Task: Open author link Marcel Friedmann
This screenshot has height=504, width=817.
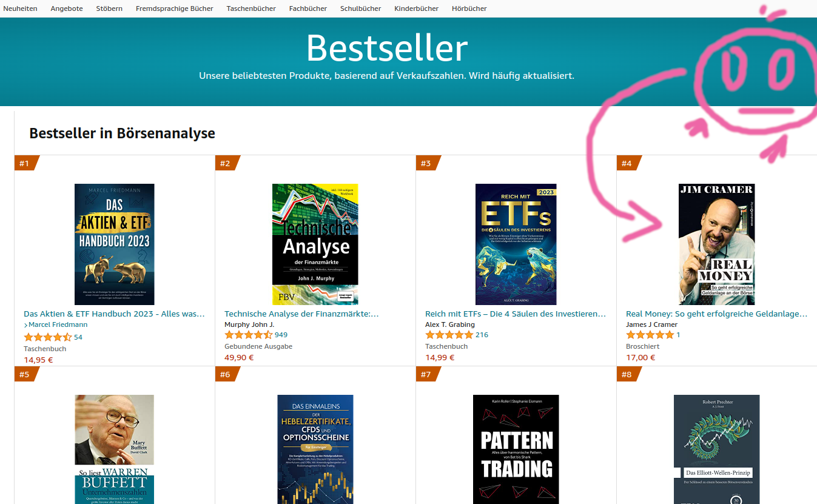Action: 58,324
